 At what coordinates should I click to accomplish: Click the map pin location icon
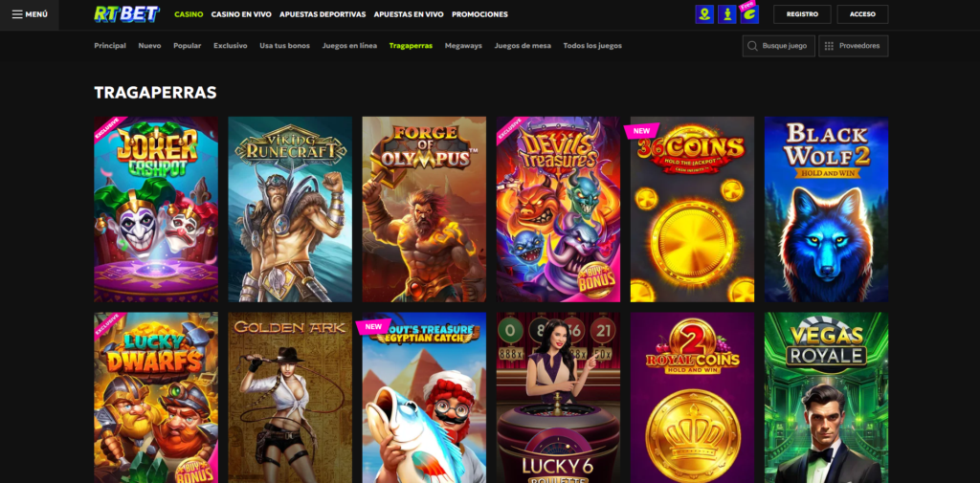[x=704, y=14]
